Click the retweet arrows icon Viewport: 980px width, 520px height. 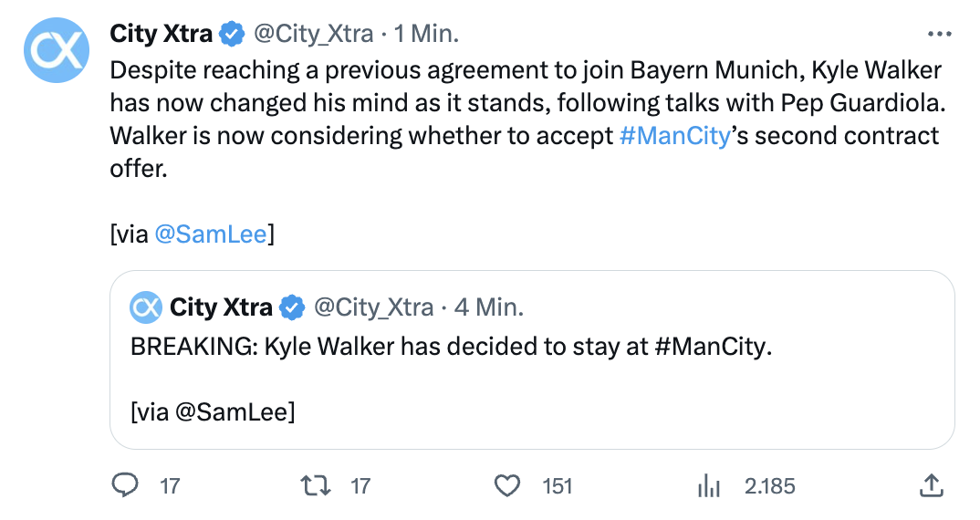click(316, 485)
